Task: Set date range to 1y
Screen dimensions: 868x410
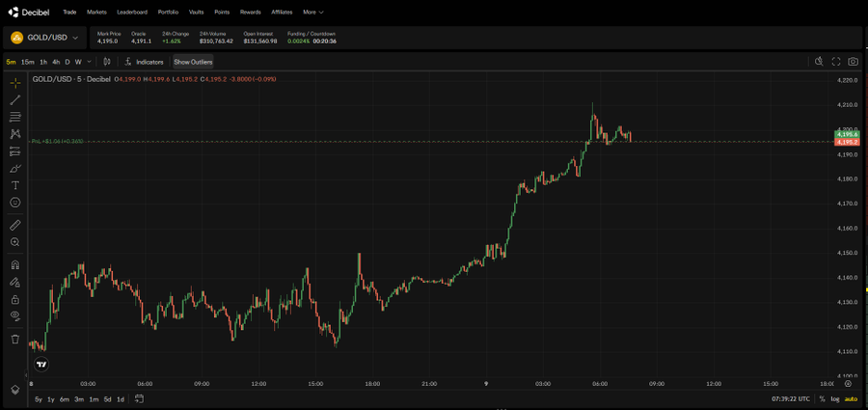Action: click(51, 399)
